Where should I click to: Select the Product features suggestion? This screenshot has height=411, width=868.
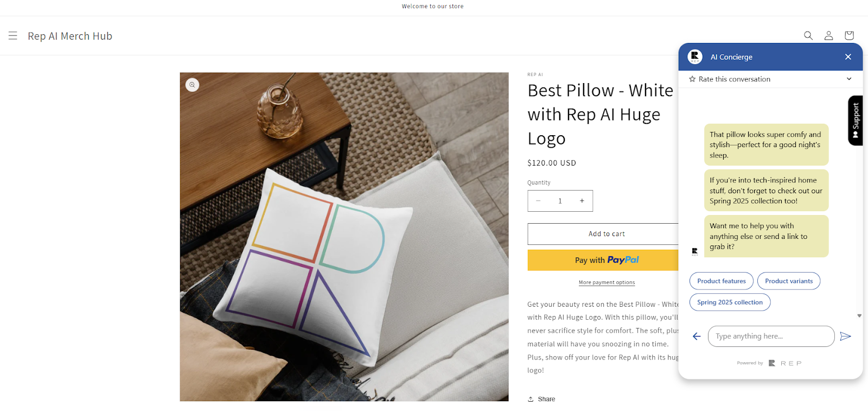(x=722, y=281)
